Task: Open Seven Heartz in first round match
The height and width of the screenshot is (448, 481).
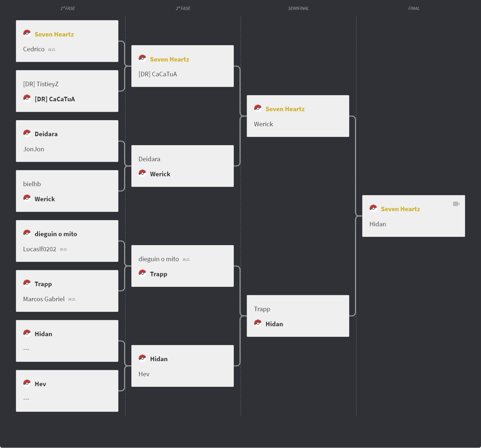Action: [x=54, y=34]
